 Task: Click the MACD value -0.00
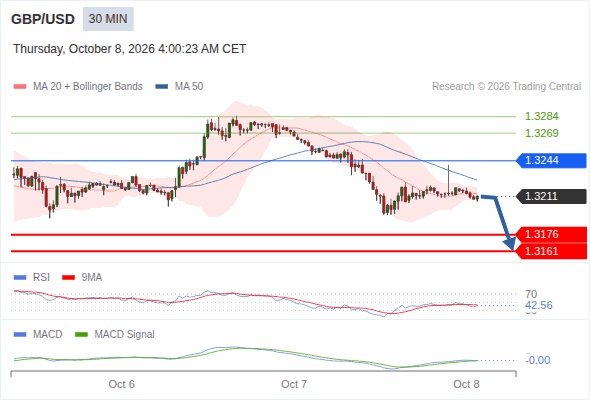click(x=538, y=360)
